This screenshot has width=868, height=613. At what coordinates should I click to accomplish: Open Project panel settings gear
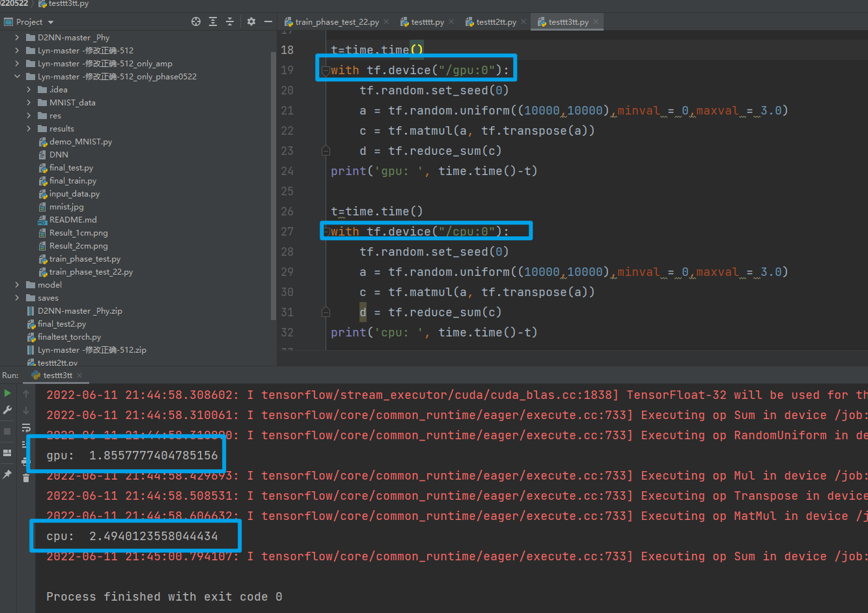pos(251,21)
